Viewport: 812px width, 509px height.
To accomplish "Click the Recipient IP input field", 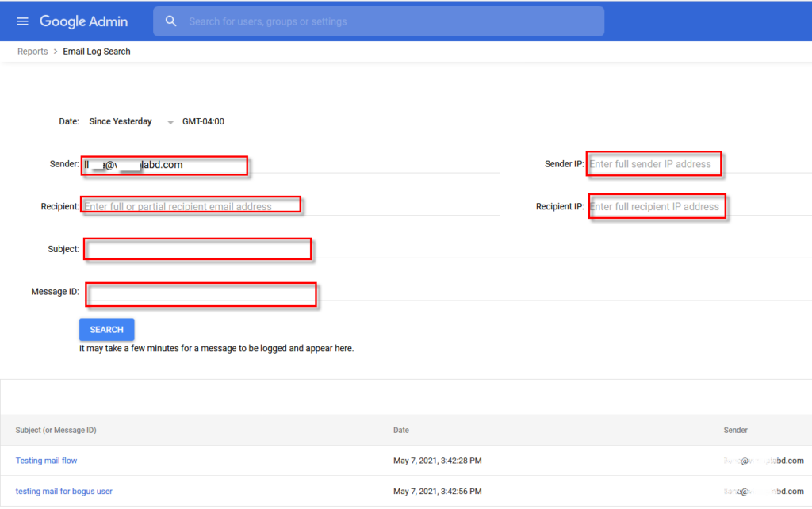I will (x=657, y=206).
